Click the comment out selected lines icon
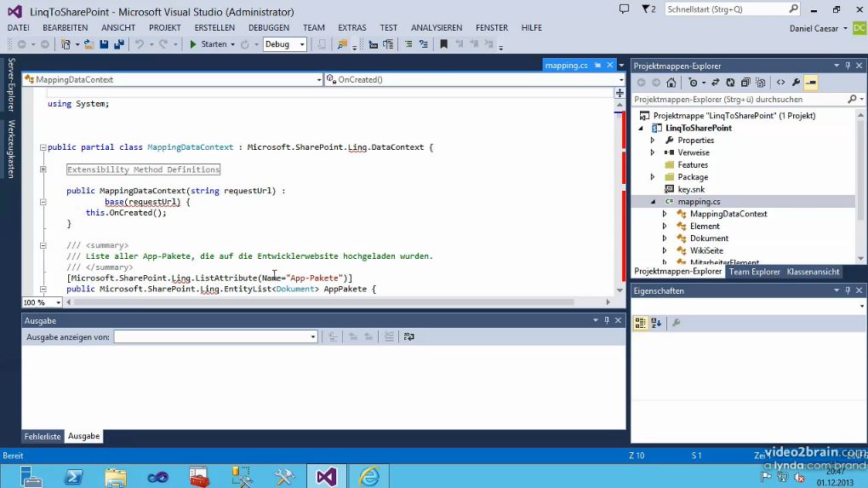 [408, 44]
